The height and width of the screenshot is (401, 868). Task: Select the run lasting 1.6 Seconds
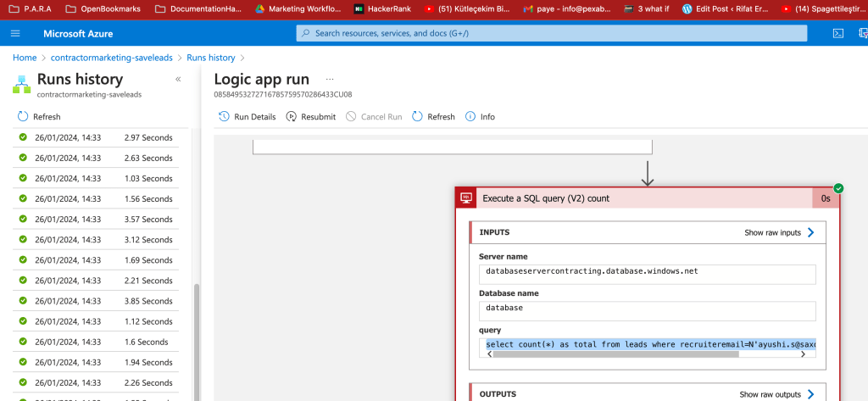96,342
